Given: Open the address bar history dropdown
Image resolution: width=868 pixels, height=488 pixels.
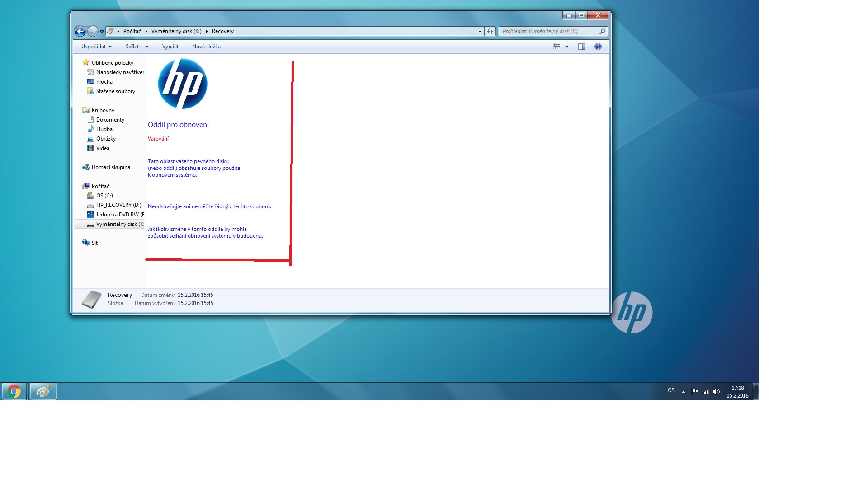Looking at the screenshot, I should (480, 31).
